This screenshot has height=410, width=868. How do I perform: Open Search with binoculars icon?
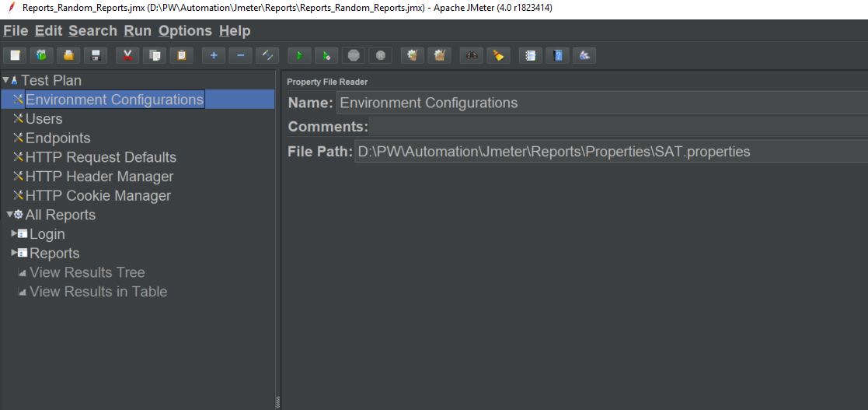pos(471,55)
